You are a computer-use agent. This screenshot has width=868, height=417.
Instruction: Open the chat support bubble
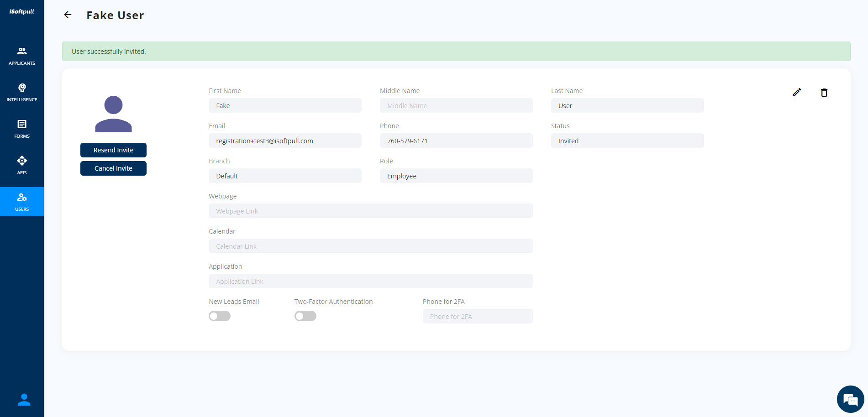(x=850, y=399)
